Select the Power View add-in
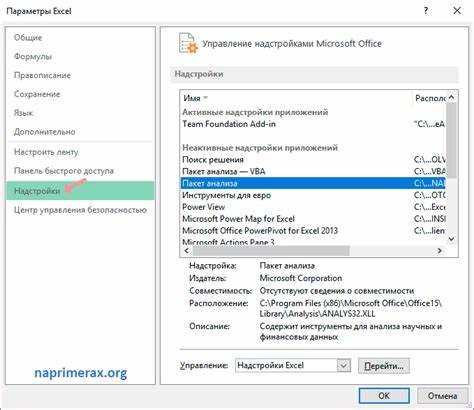 [x=313, y=207]
